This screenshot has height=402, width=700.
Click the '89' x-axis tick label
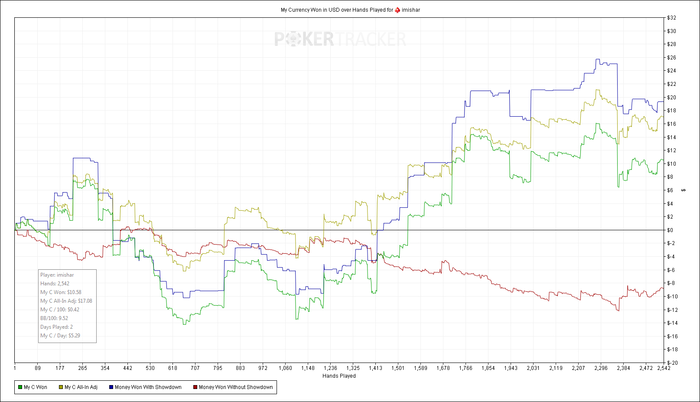coord(38,368)
